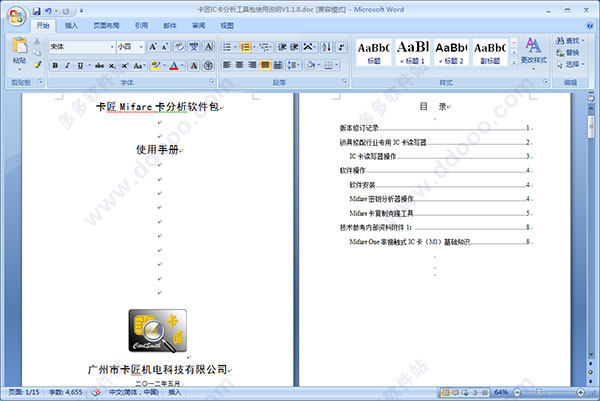
Task: Cut selection with the scissors icon
Action: coord(37,41)
